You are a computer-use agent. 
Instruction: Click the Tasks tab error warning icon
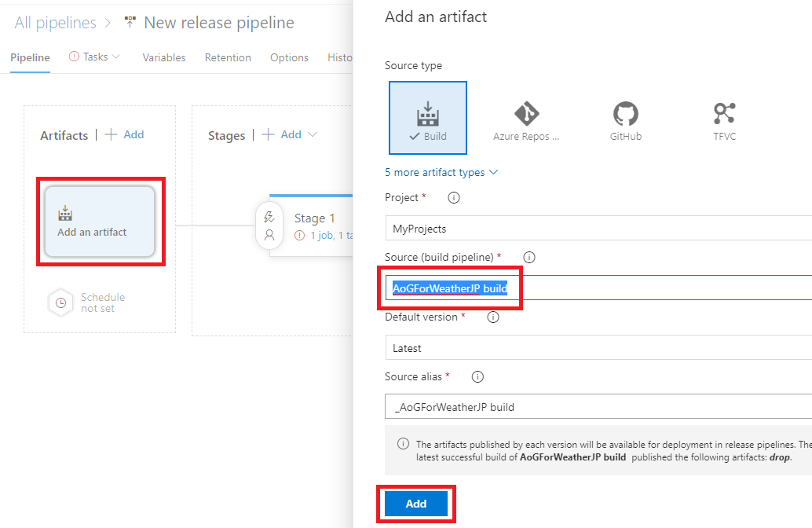coord(74,57)
